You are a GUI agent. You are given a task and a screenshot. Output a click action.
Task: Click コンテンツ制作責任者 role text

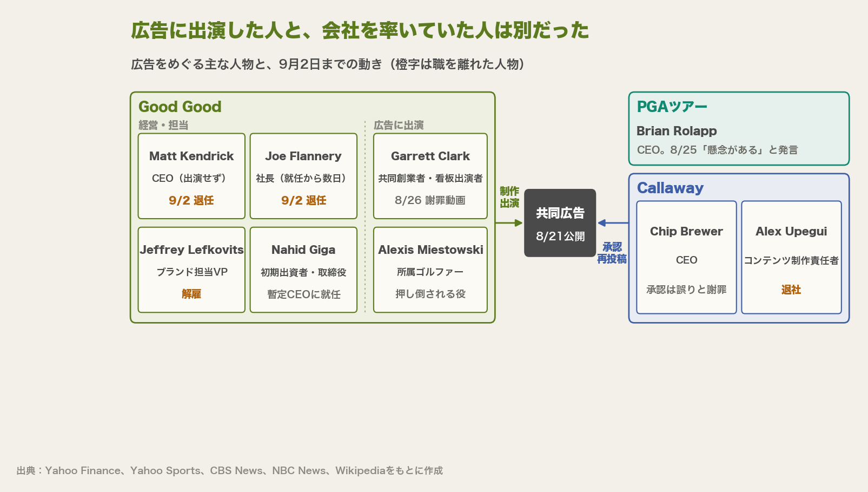[x=791, y=260]
